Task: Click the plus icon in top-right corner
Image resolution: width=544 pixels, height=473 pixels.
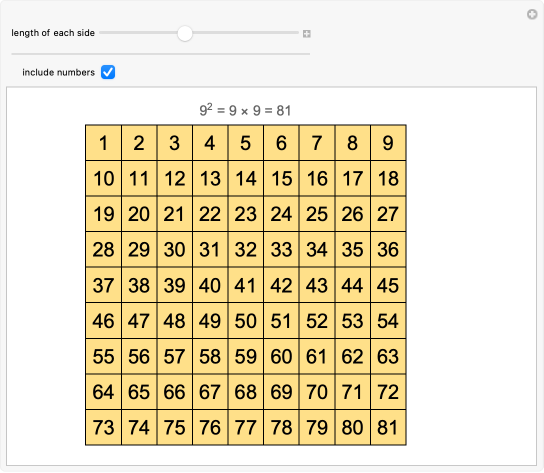Action: [532, 15]
